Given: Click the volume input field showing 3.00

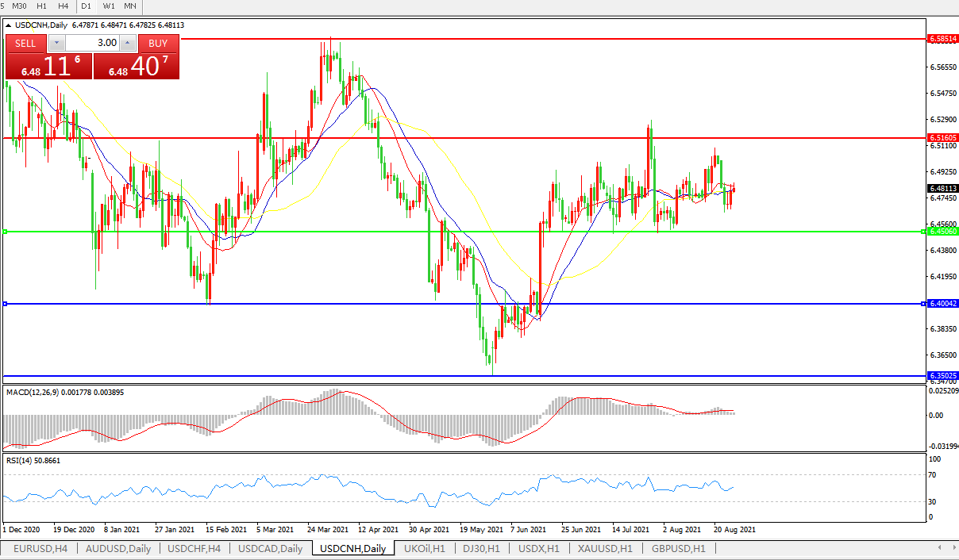Looking at the screenshot, I should click(x=91, y=43).
